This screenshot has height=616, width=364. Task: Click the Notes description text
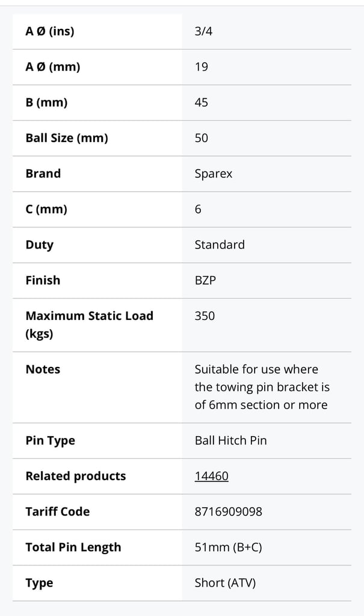tap(262, 387)
